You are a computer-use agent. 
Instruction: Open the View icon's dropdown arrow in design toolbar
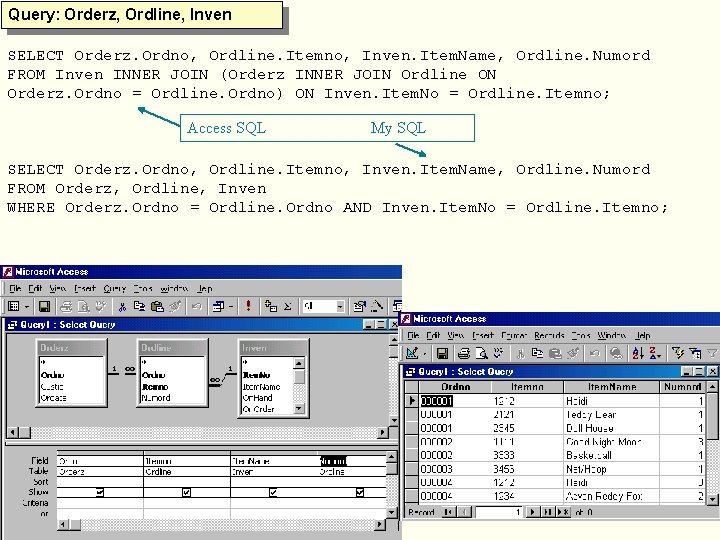click(x=27, y=306)
